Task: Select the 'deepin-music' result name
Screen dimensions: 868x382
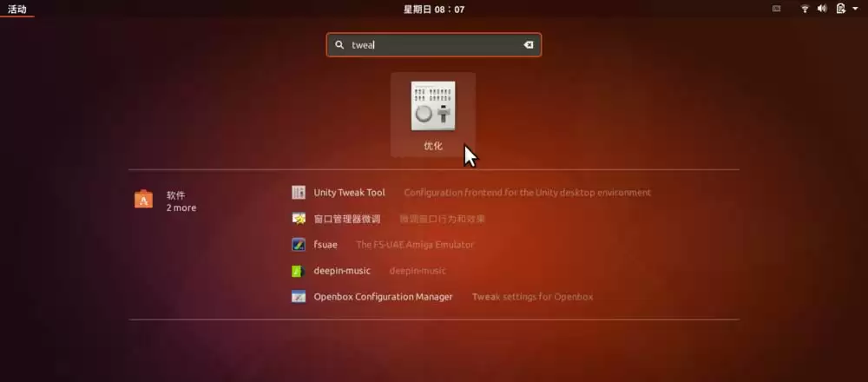Action: click(342, 271)
